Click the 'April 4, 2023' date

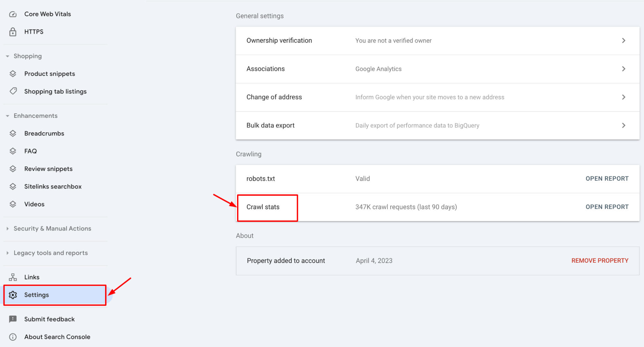(x=374, y=261)
